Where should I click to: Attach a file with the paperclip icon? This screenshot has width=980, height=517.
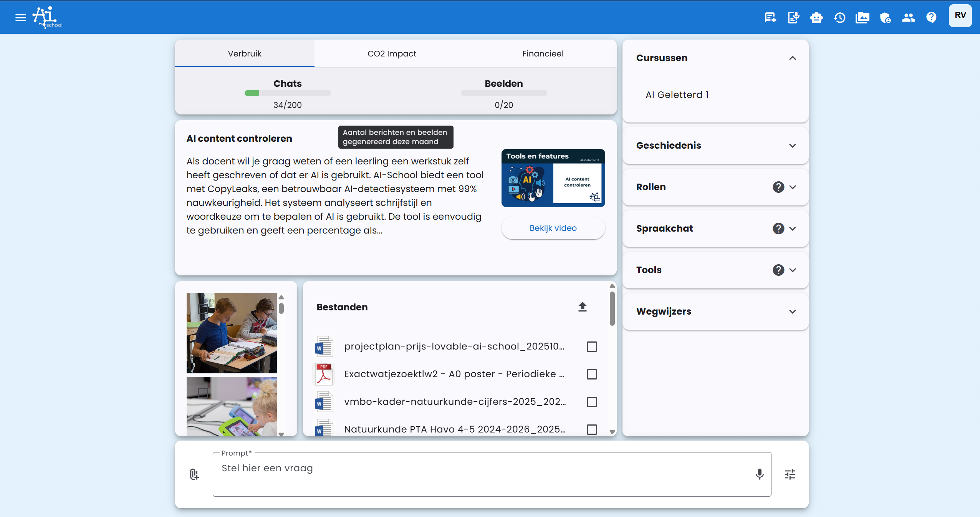(x=194, y=474)
